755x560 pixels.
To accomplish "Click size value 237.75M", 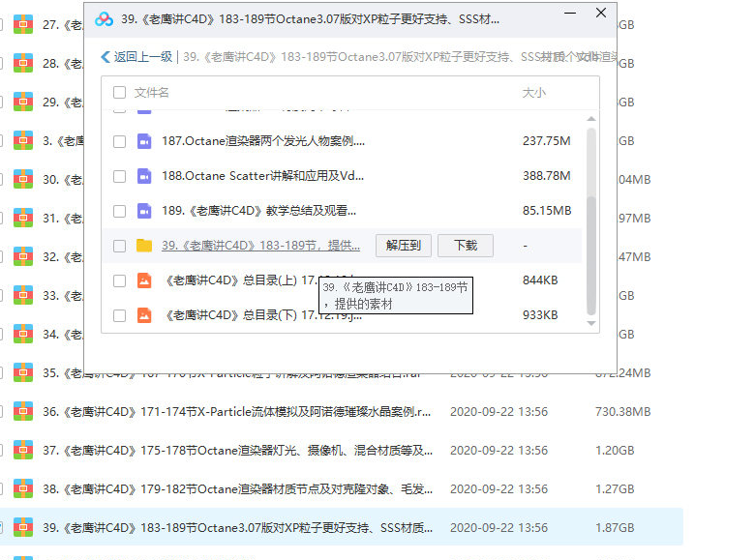I will [x=547, y=141].
